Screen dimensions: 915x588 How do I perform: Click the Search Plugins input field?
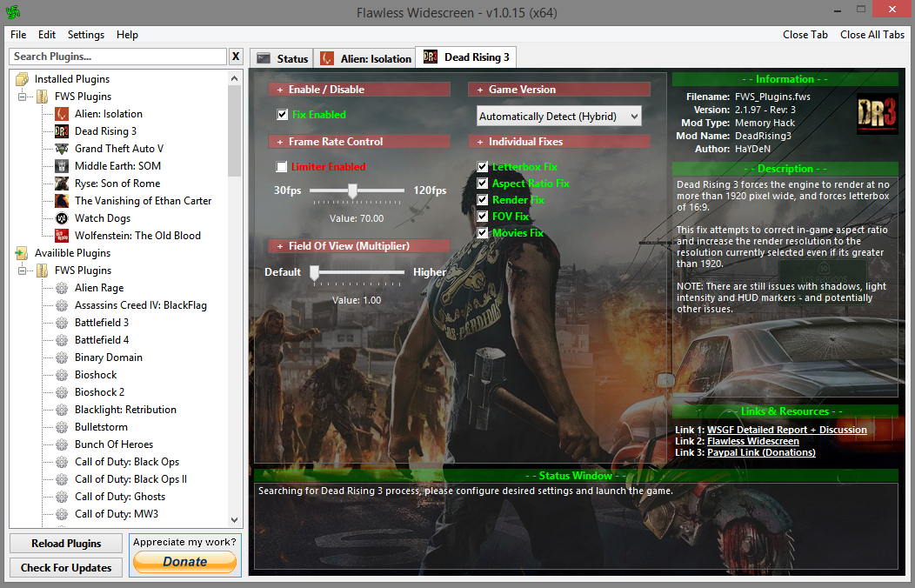(118, 57)
